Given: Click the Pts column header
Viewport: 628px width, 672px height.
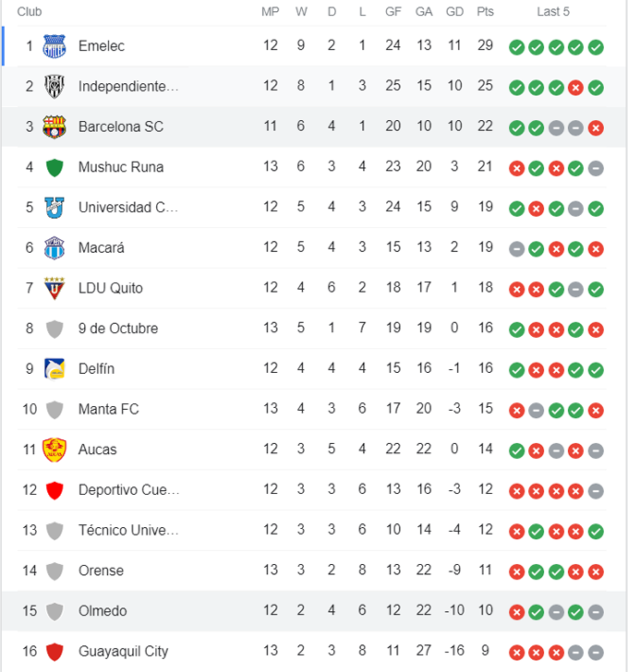Looking at the screenshot, I should point(485,12).
